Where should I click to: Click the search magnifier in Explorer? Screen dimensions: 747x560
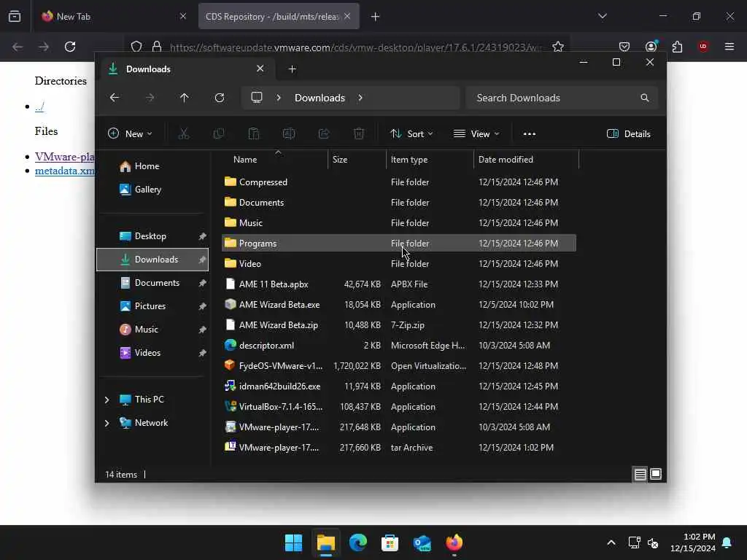click(645, 98)
